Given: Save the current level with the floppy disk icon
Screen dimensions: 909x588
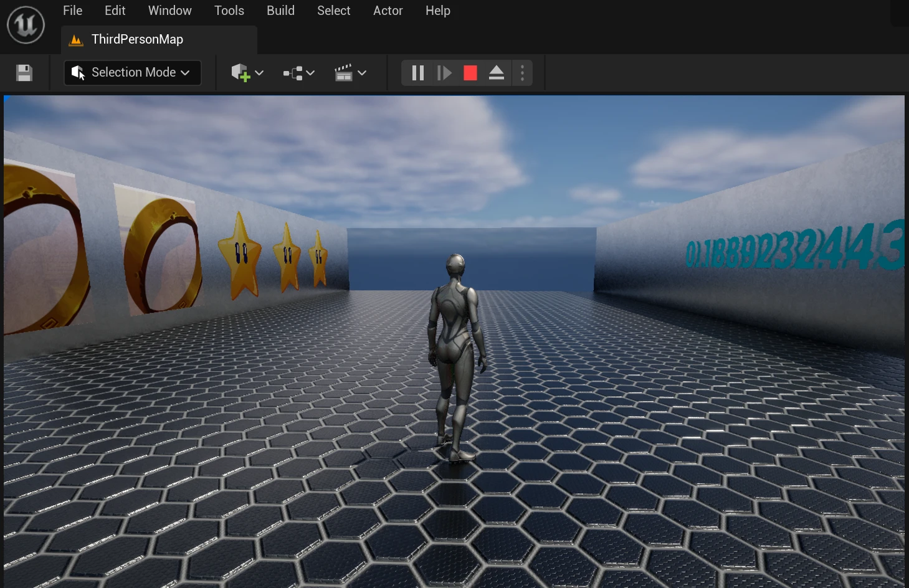Looking at the screenshot, I should pos(24,73).
